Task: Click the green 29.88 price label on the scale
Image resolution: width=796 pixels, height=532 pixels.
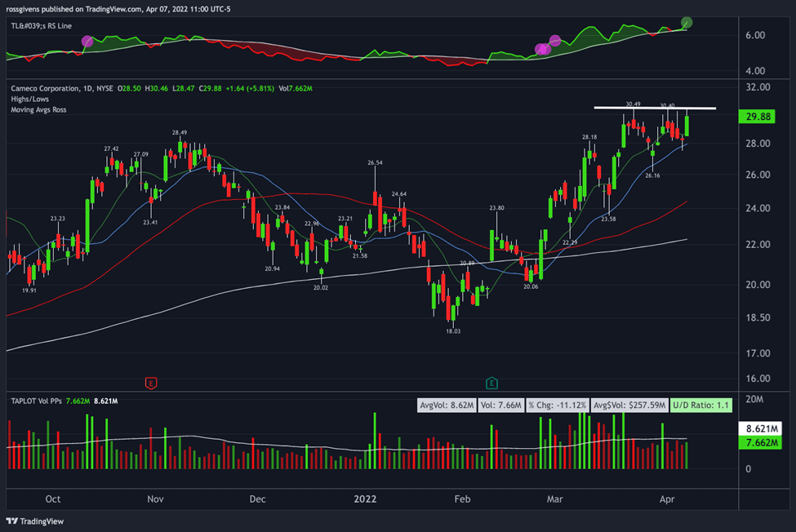Action: click(x=756, y=117)
